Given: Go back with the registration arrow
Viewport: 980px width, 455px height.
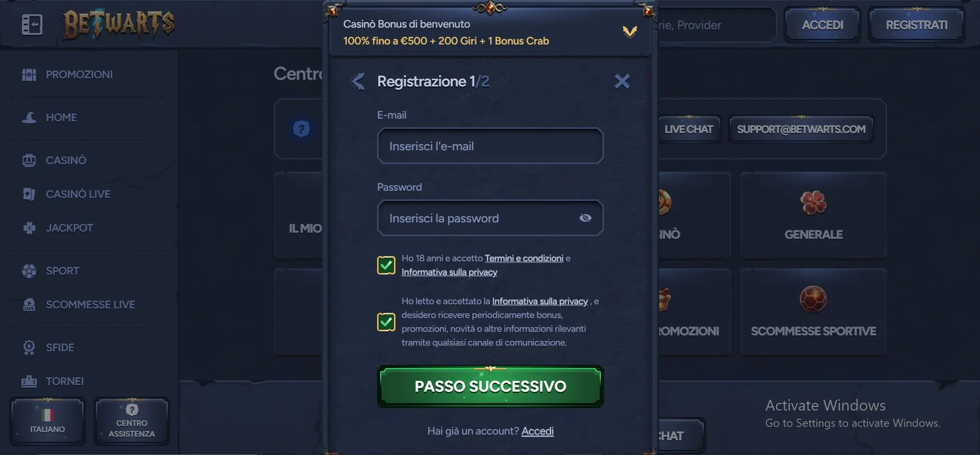Looking at the screenshot, I should [358, 81].
